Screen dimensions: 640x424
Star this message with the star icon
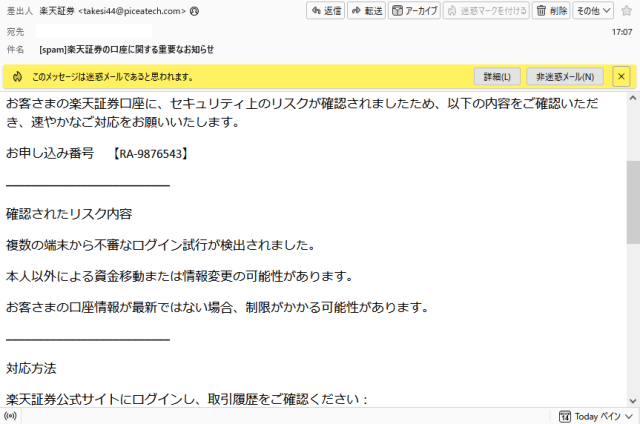click(x=627, y=11)
